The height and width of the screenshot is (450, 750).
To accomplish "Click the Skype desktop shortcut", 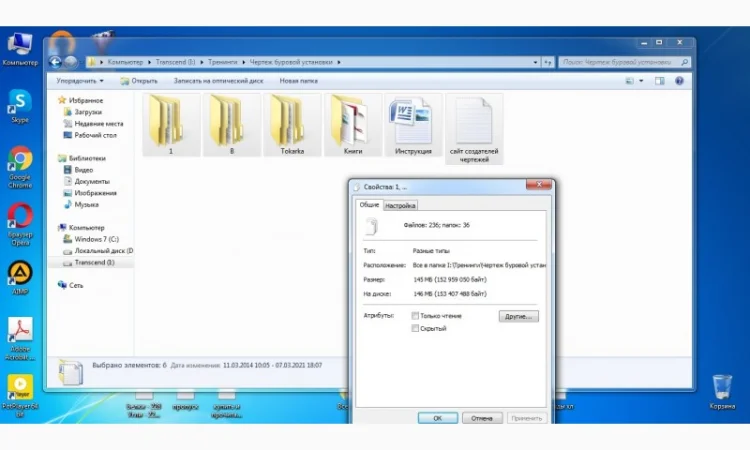I will (x=20, y=104).
